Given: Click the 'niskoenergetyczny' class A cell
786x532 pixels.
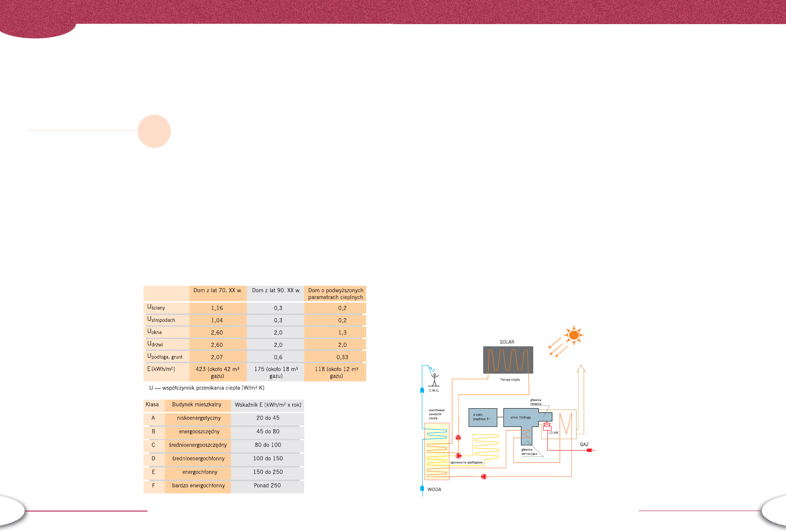Looking at the screenshot, I should [x=199, y=418].
